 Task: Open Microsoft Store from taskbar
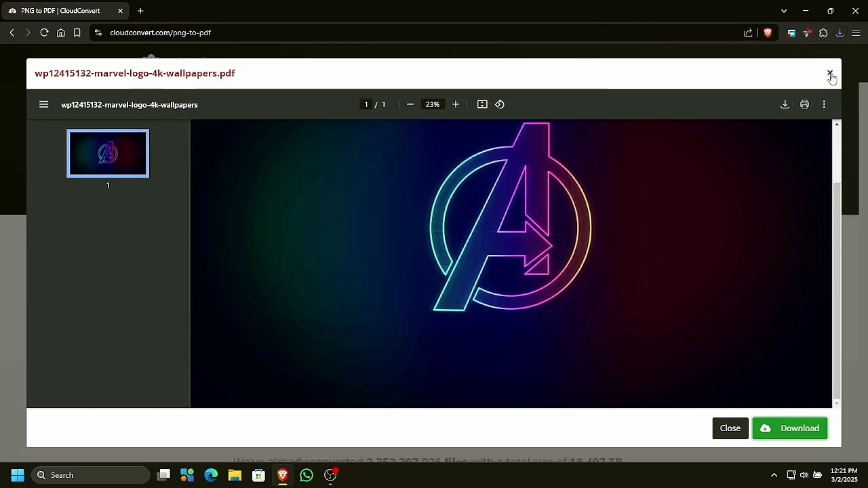point(258,475)
